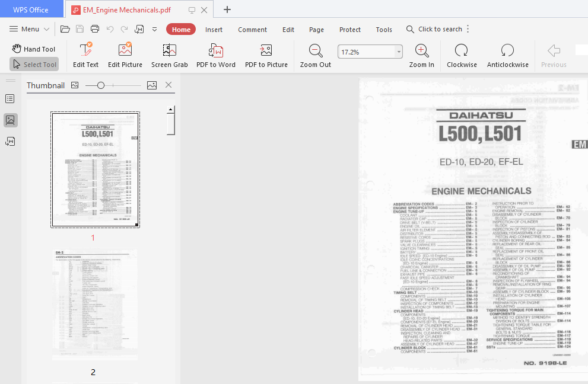
Task: Click the Zoom Out magnifier
Action: click(x=316, y=55)
